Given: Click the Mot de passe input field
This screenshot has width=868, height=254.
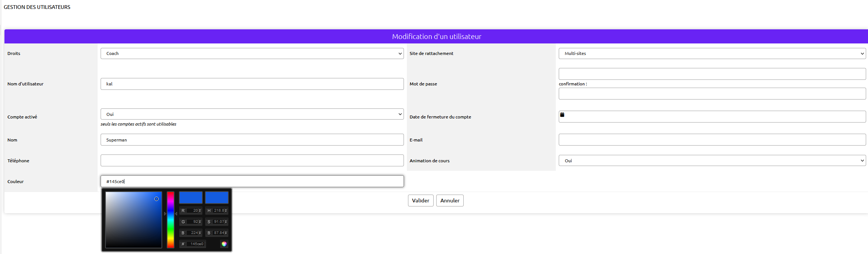Looking at the screenshot, I should [712, 74].
